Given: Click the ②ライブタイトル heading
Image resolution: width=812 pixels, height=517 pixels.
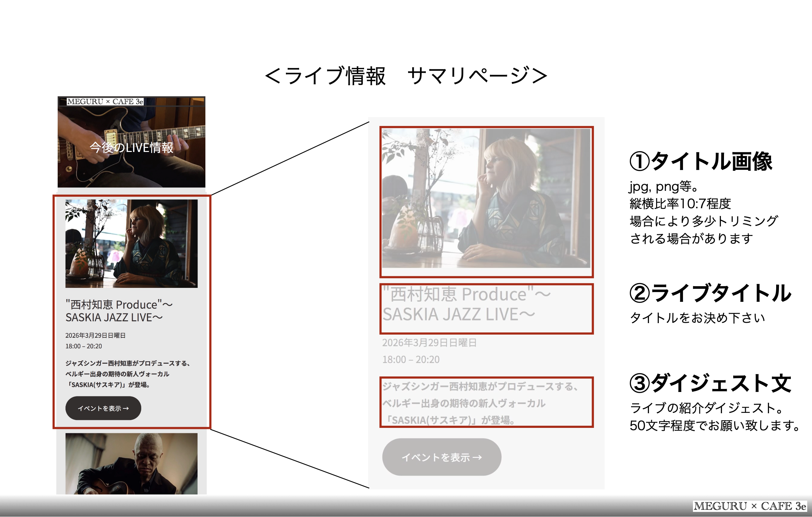Looking at the screenshot, I should [710, 293].
